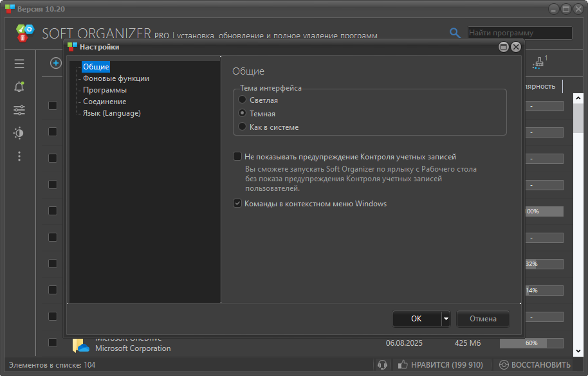Open the Язык (Language) settings section
588x376 pixels.
(x=113, y=112)
